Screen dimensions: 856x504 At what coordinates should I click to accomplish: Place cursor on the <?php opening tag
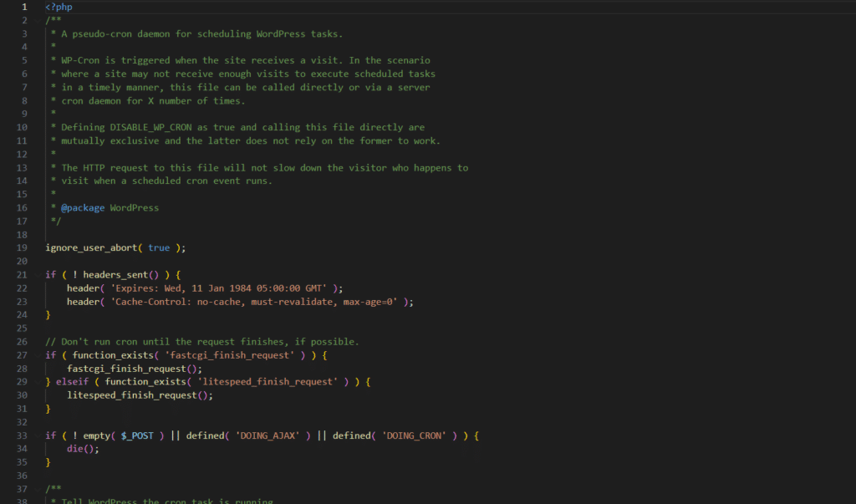tap(59, 7)
